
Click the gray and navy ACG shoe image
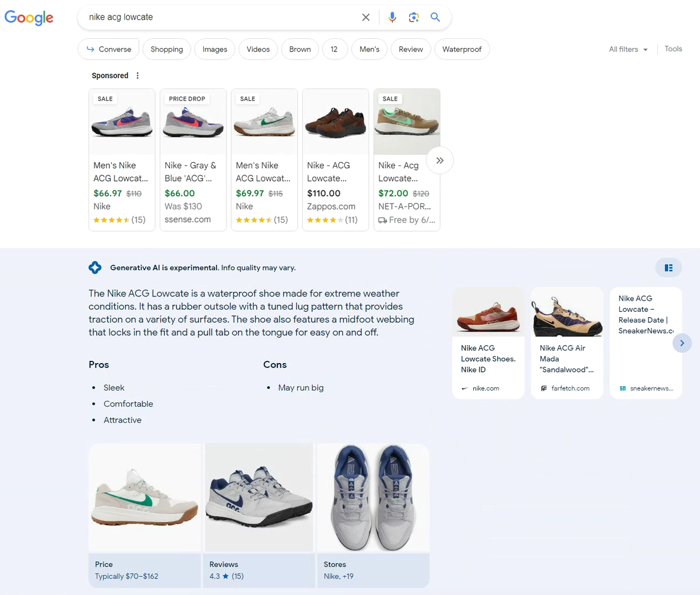coord(259,498)
